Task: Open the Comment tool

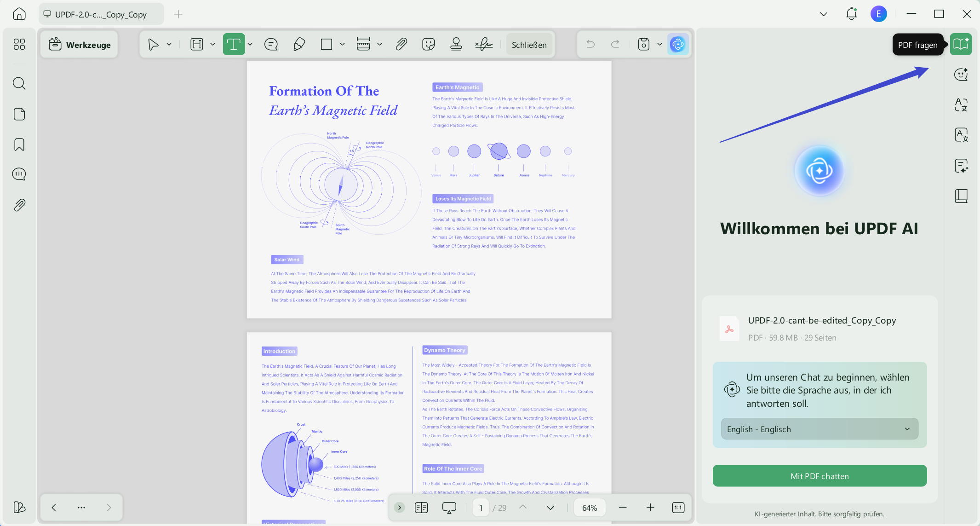Action: (x=271, y=44)
